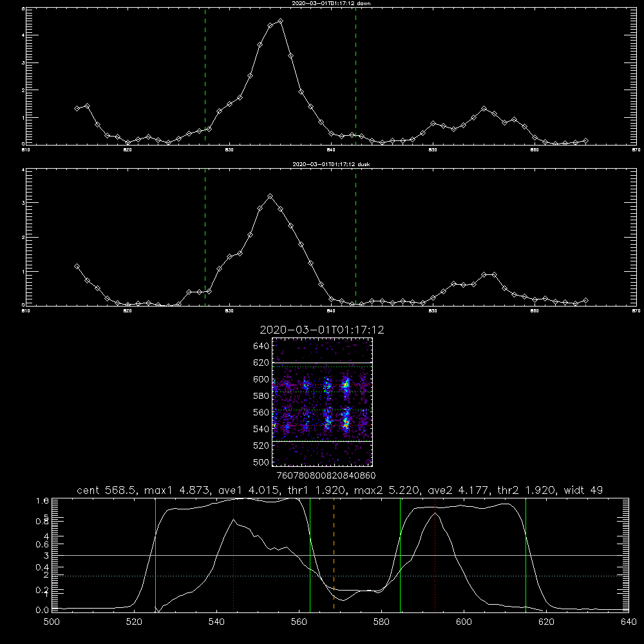This screenshot has width=644, height=644.
Task: Click solid green line near 525 in bottom plot
Action: [x=155, y=555]
